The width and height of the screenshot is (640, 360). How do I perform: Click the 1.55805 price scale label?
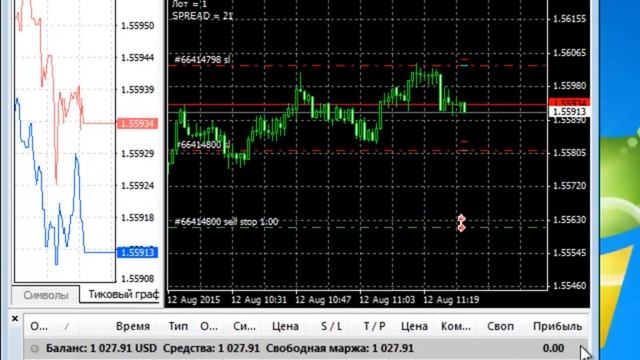(569, 153)
